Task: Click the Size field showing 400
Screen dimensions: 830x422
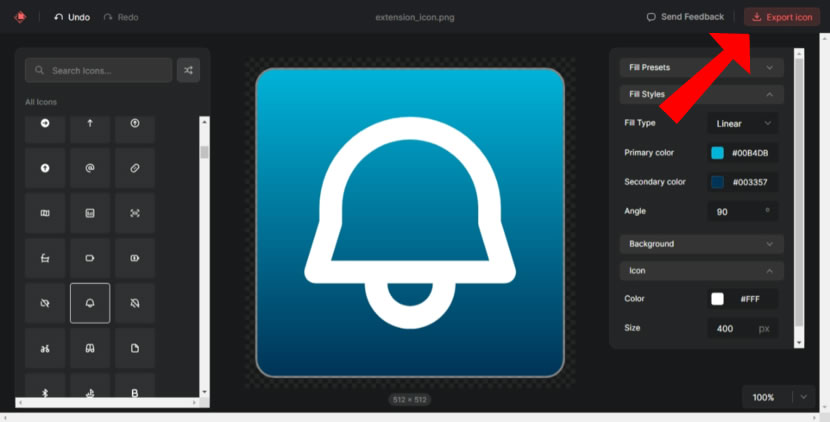Action: [x=743, y=328]
